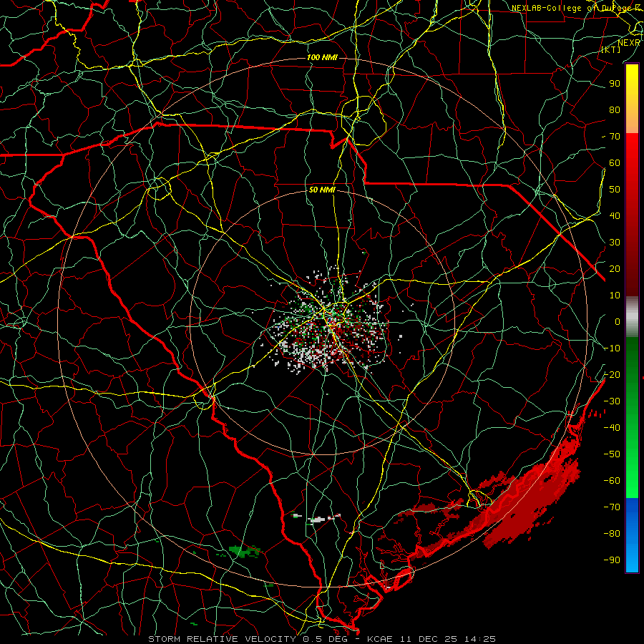The image size is (644, 644).
Task: Click the storm relative velocity caption at bottom
Action: [322, 639]
